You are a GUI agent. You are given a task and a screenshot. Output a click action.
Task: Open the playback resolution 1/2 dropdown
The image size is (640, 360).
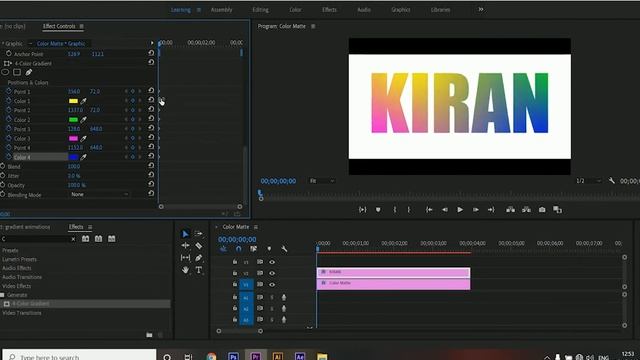tap(588, 181)
